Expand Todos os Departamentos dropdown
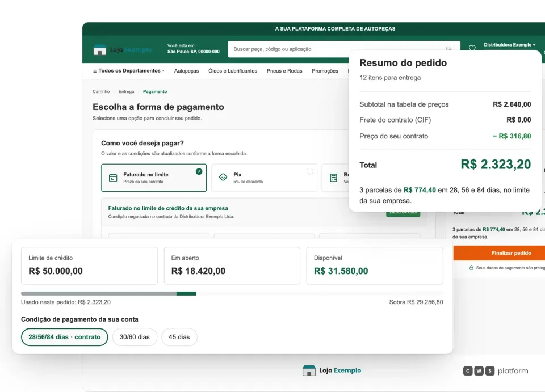The width and height of the screenshot is (545, 392). (x=129, y=71)
